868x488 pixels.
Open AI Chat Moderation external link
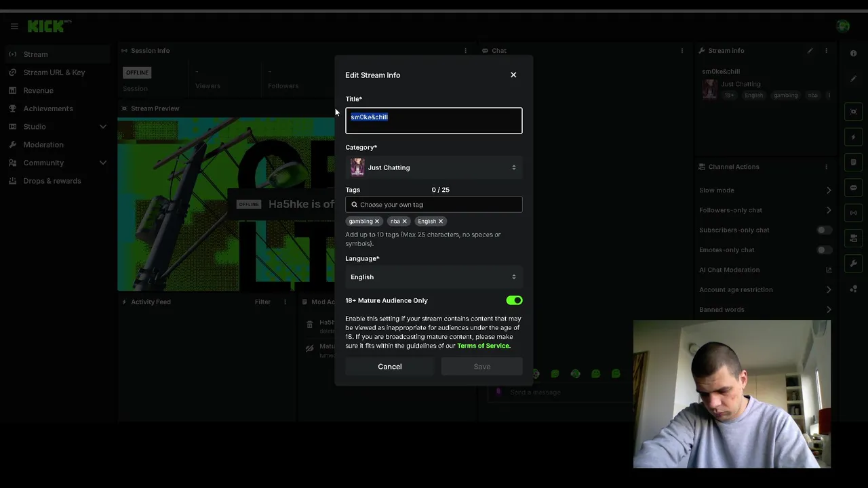click(829, 270)
